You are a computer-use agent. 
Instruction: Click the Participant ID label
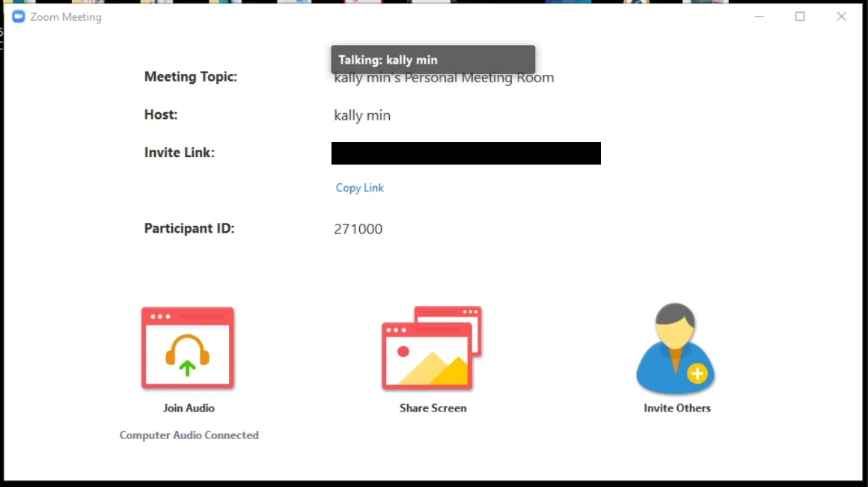point(189,228)
